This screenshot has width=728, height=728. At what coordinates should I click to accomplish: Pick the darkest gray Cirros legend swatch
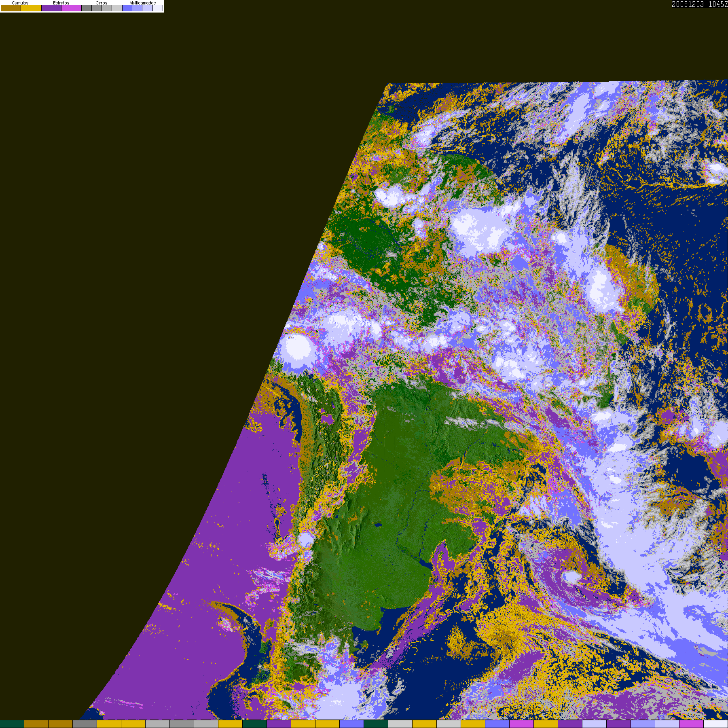(87, 8)
